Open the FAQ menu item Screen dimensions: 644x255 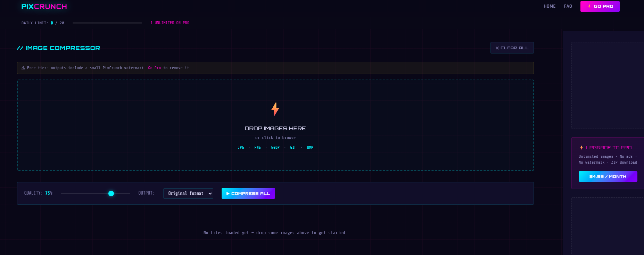click(x=568, y=6)
